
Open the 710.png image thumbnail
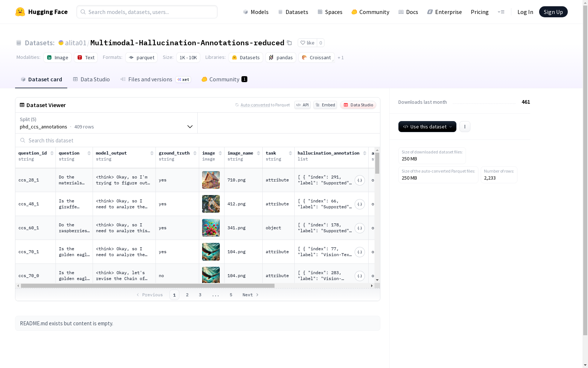click(211, 180)
